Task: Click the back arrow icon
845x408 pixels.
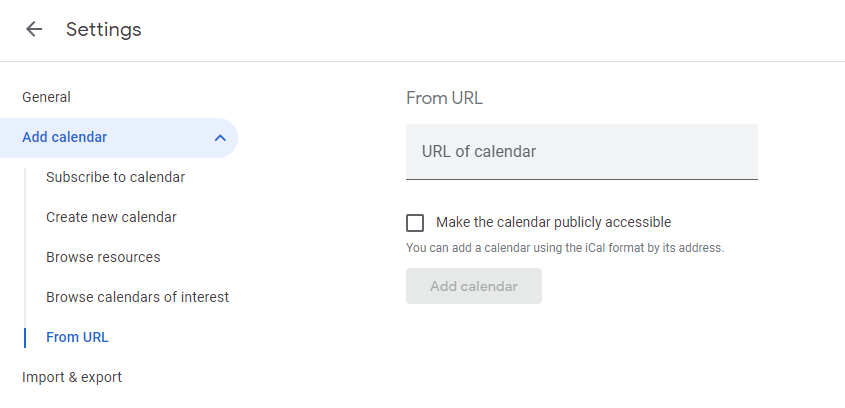Action: (x=34, y=29)
